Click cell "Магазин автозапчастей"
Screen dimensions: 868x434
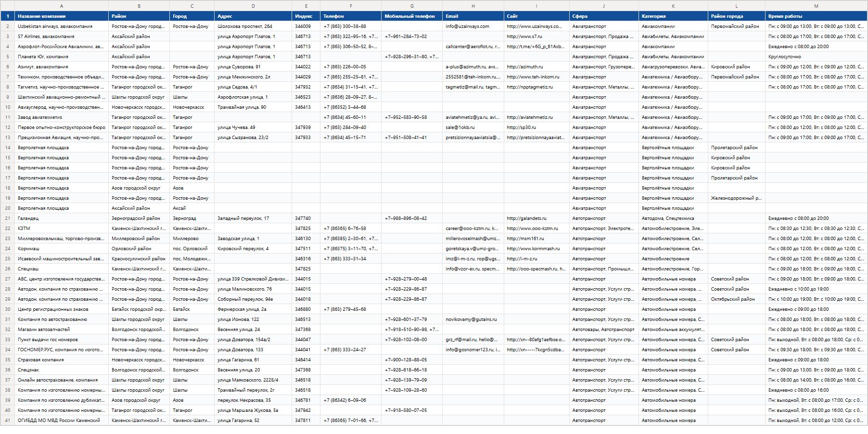(62, 330)
